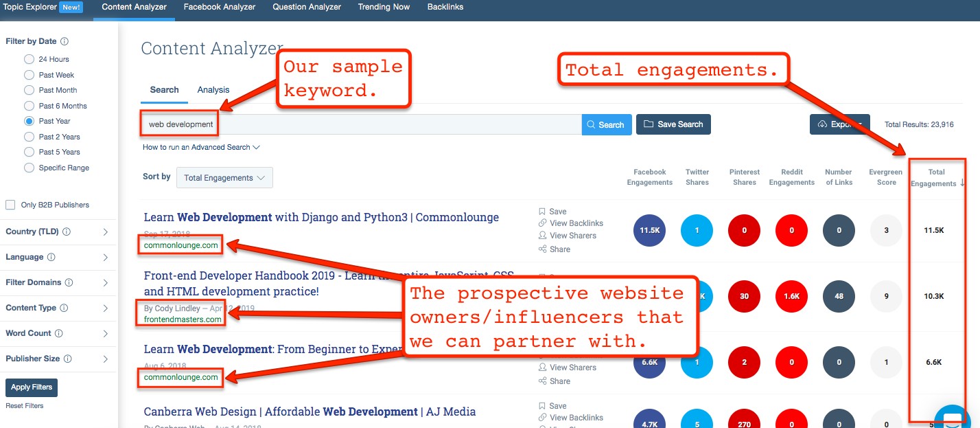Click the Save bookmark icon for the Commonlounge Django article

tap(542, 212)
